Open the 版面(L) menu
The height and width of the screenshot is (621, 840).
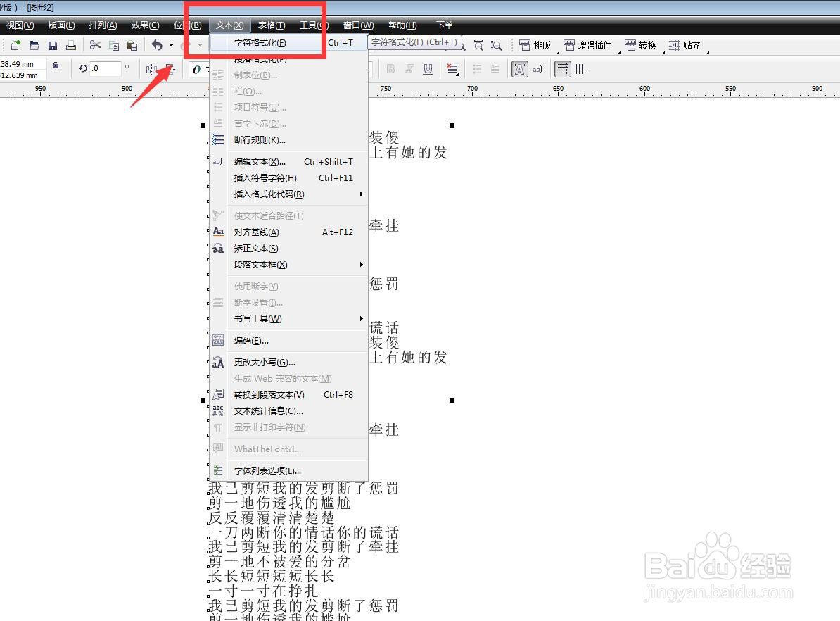(62, 25)
